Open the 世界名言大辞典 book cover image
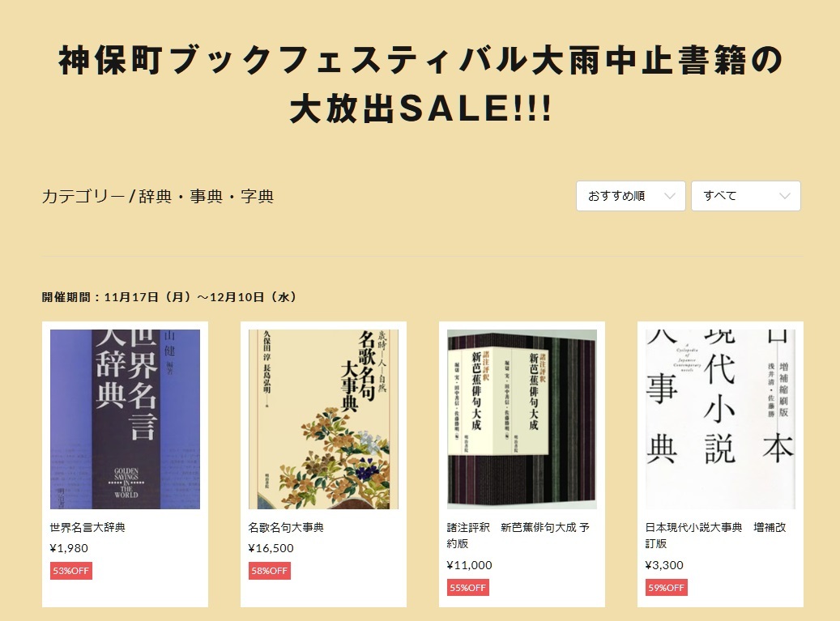The height and width of the screenshot is (621, 840). point(125,419)
